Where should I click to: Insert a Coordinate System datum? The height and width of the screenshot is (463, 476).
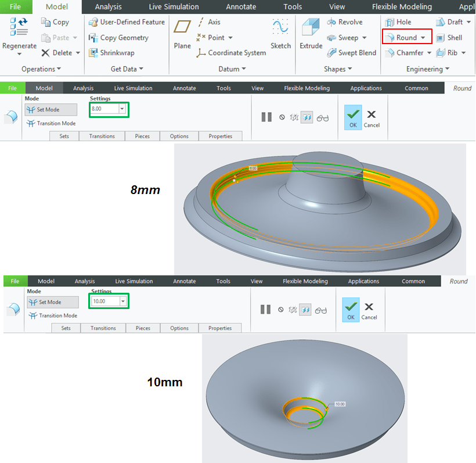click(231, 53)
